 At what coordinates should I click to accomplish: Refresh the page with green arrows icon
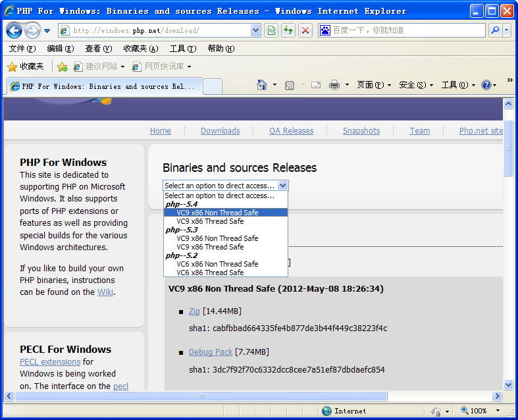[288, 30]
